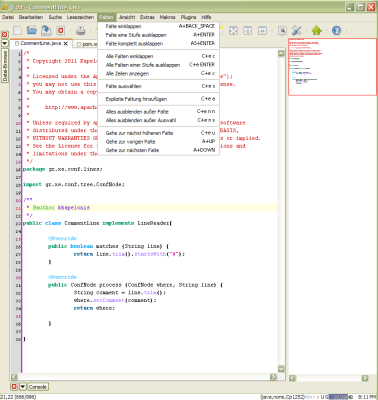Screen dimensions: 378x400
Task: Click minimap panel scrollbar left arrow
Action: click(x=292, y=378)
